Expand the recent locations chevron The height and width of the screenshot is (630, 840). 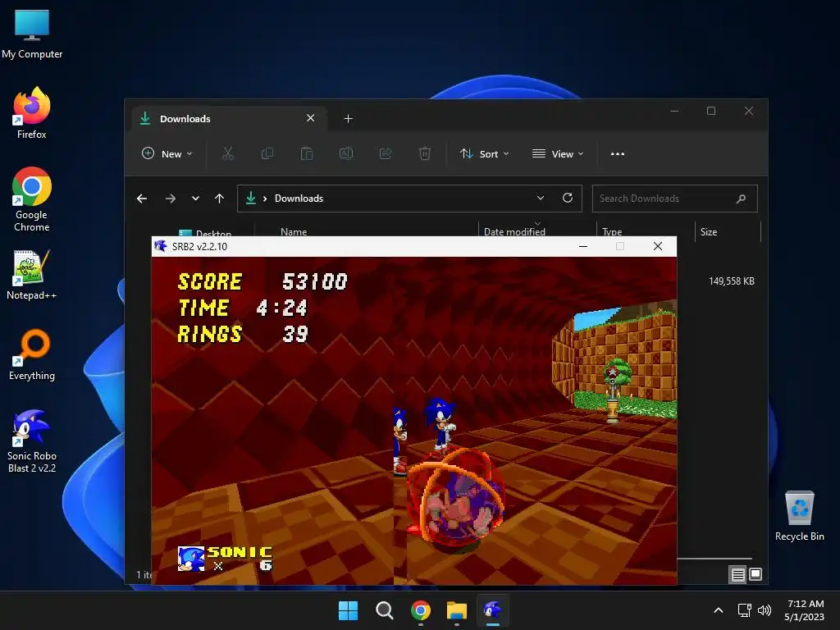(195, 199)
